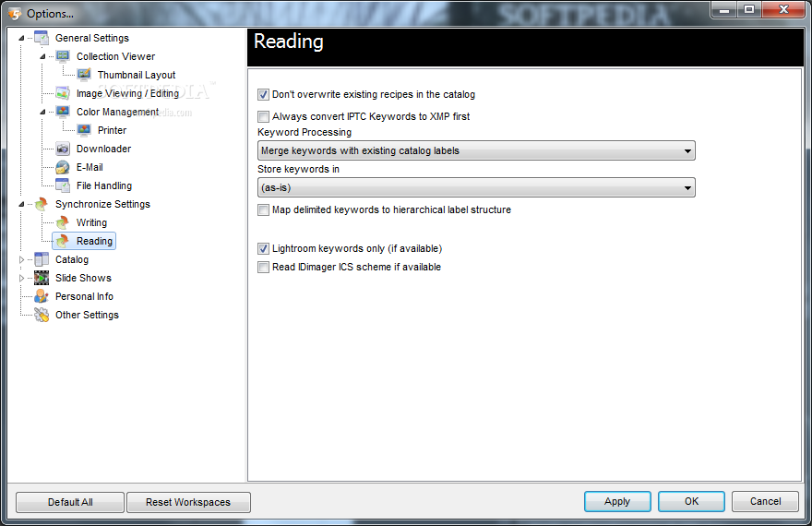Click the Other Settings icon
The width and height of the screenshot is (812, 526).
coord(41,315)
